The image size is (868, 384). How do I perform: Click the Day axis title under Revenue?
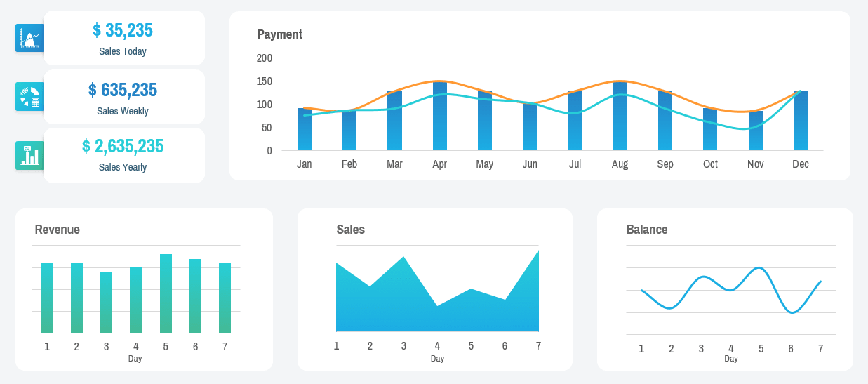click(x=135, y=359)
